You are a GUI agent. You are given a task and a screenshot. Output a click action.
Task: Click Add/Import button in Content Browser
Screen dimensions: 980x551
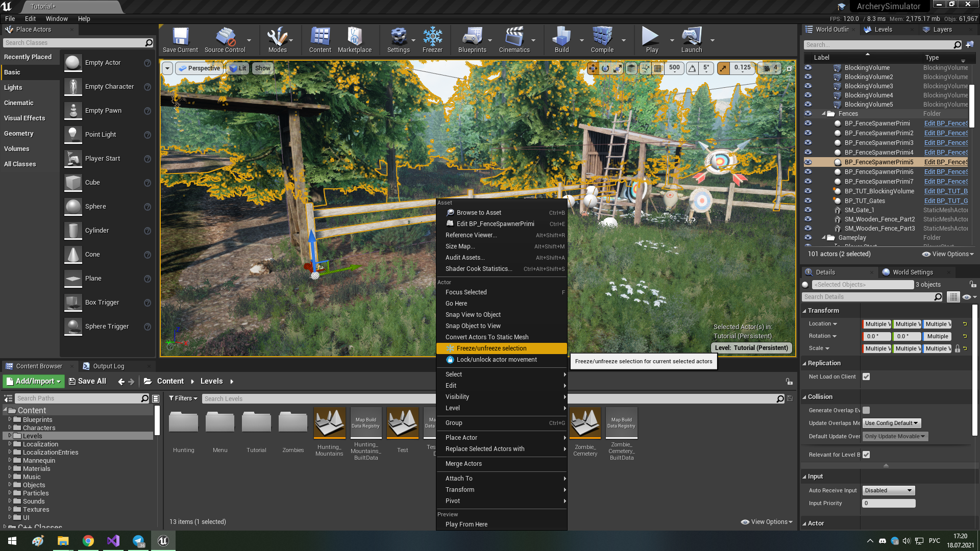pyautogui.click(x=33, y=381)
